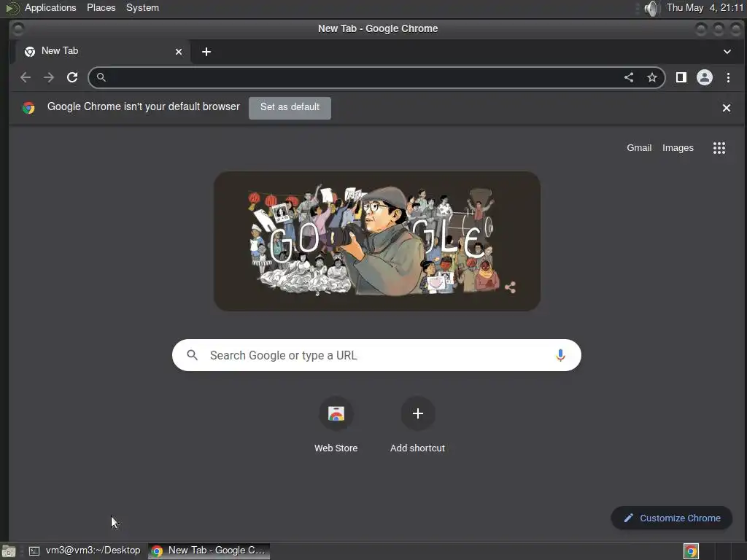The image size is (747, 560).
Task: Click the magnifier icon in the Google search box
Action: click(x=193, y=355)
